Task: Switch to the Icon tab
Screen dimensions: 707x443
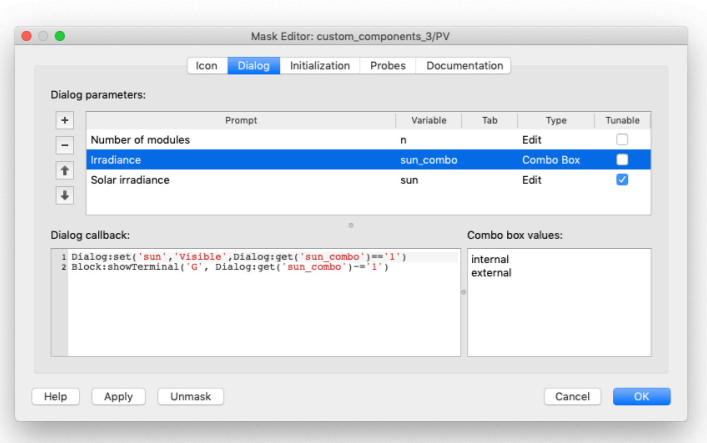Action: tap(206, 66)
